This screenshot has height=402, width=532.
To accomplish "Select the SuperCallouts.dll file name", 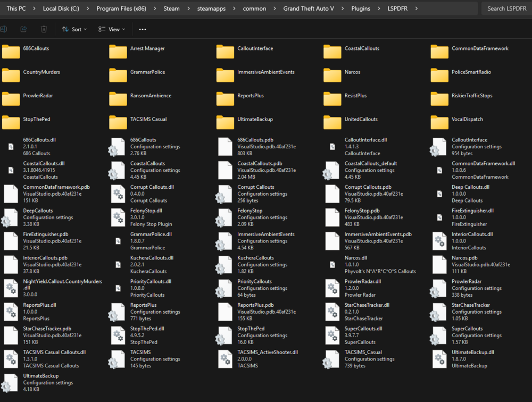I will (x=363, y=329).
